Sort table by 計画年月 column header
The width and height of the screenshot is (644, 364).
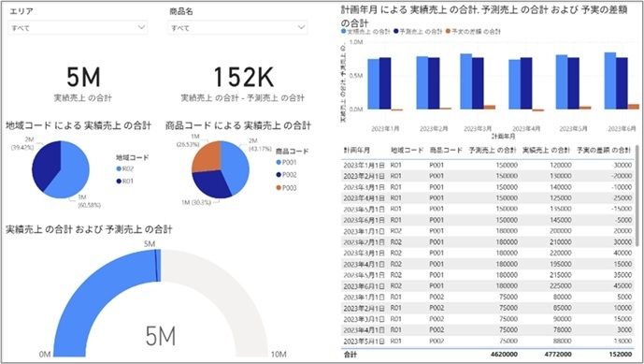pos(356,150)
